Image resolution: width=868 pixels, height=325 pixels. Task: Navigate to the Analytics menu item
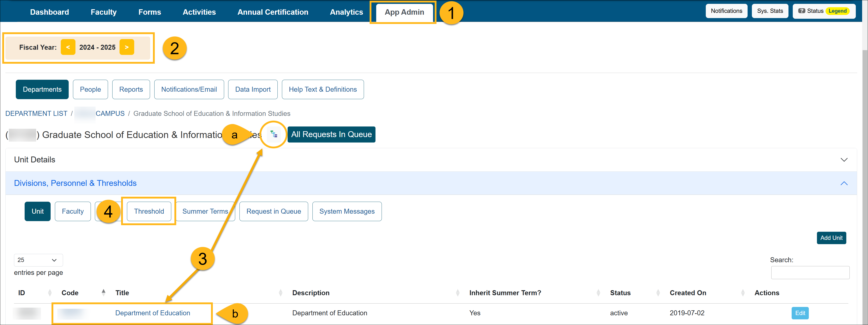click(346, 12)
